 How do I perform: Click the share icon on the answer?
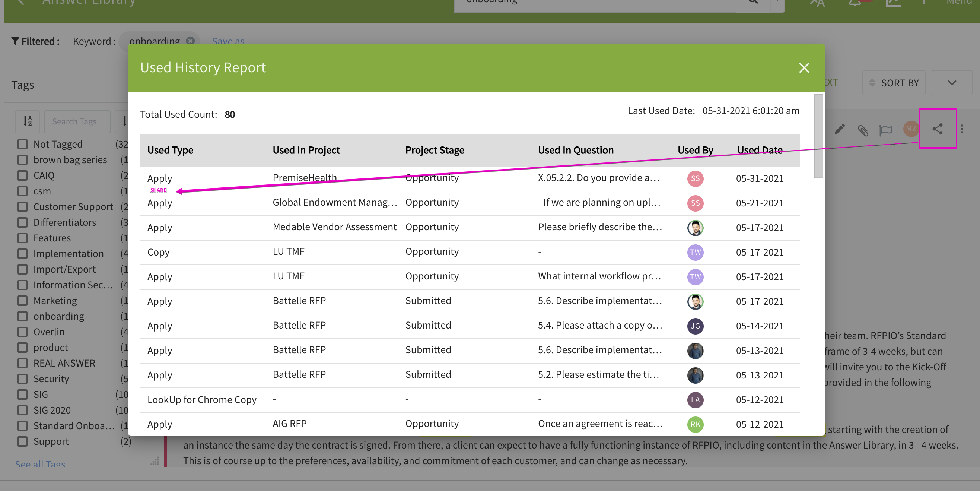pyautogui.click(x=938, y=129)
